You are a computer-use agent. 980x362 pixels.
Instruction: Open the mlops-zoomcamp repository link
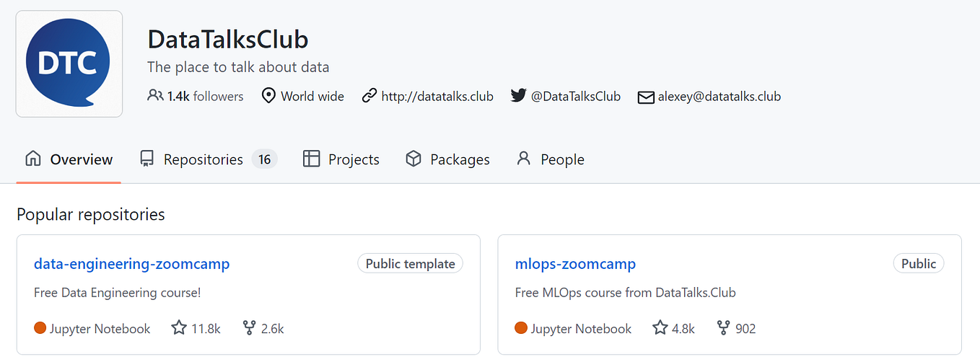click(x=575, y=264)
